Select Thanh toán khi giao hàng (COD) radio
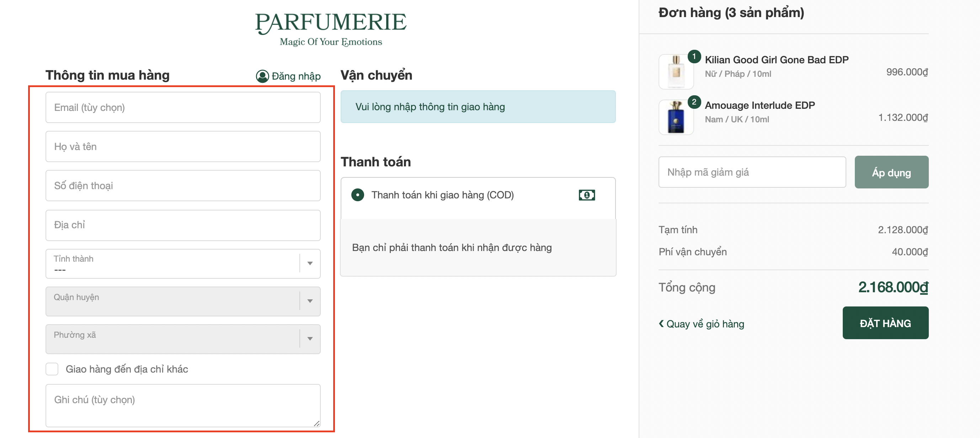This screenshot has height=438, width=980. tap(357, 195)
